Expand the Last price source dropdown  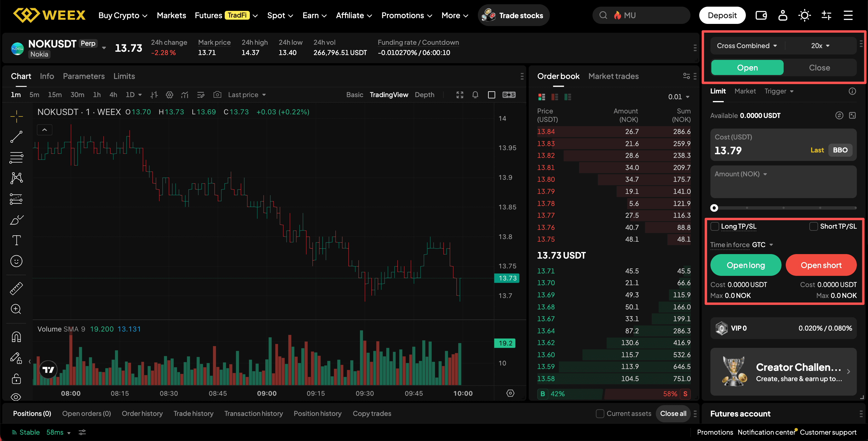pos(247,95)
